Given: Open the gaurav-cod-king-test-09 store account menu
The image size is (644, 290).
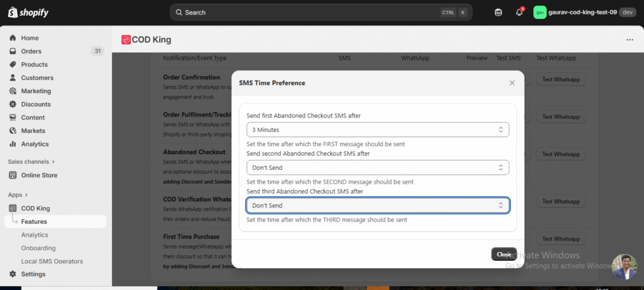Looking at the screenshot, I should pos(584,13).
